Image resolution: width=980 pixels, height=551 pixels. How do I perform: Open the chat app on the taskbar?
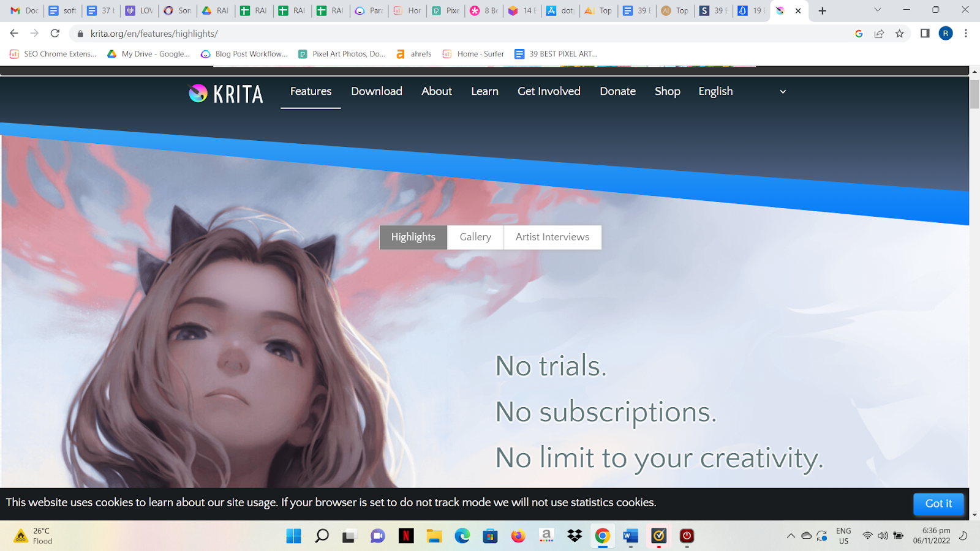click(x=378, y=536)
